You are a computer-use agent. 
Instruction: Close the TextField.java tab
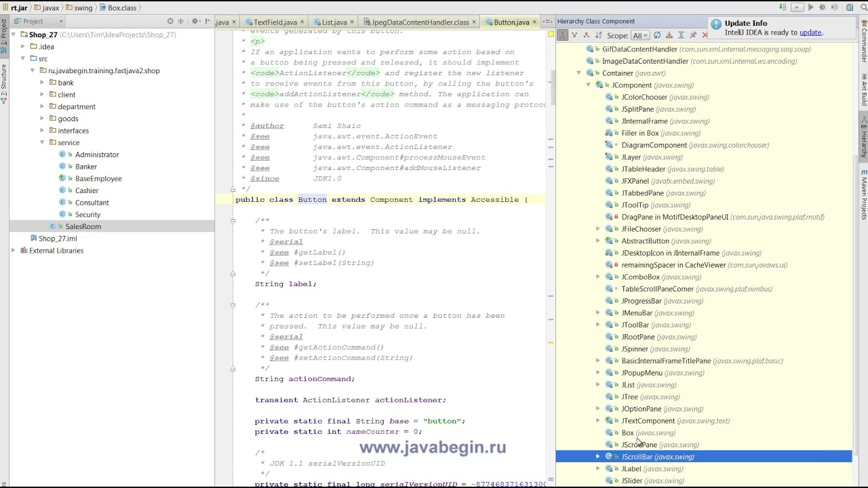(x=302, y=22)
